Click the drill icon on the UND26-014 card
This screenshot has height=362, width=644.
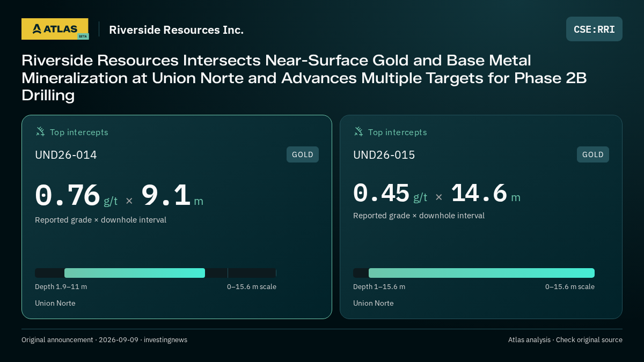(x=40, y=131)
